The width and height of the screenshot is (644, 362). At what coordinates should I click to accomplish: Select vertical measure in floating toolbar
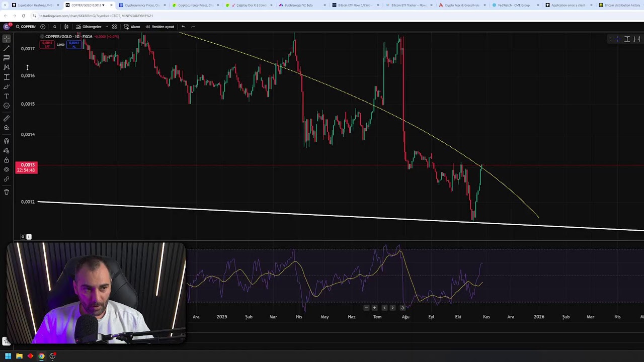tap(627, 39)
